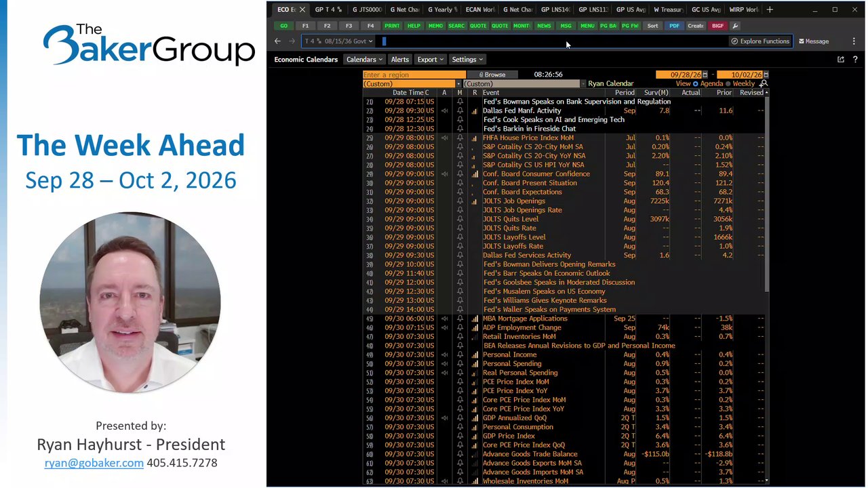
Task: Click the question mark help icon
Action: point(855,60)
